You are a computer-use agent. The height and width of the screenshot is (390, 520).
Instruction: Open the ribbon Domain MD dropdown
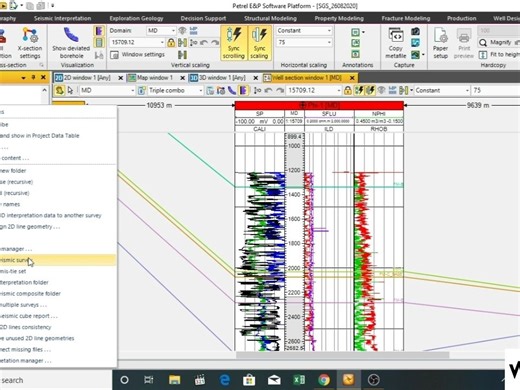(161, 31)
